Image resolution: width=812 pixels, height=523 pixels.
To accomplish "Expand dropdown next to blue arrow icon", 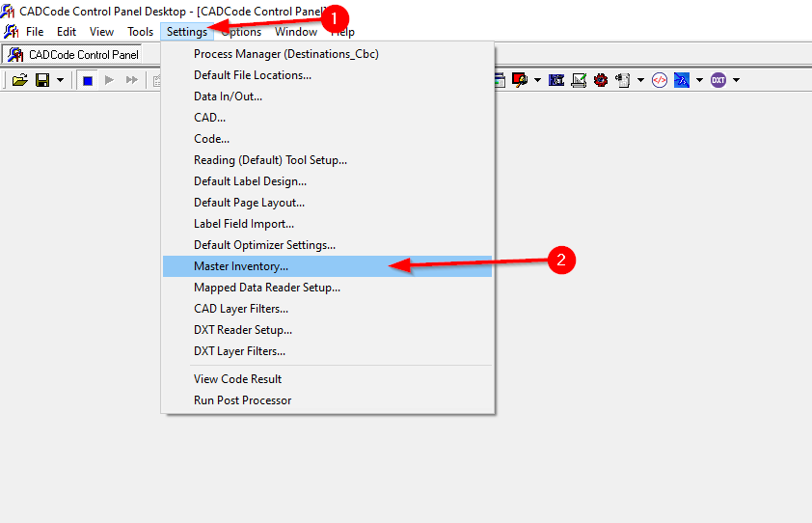I will click(699, 80).
